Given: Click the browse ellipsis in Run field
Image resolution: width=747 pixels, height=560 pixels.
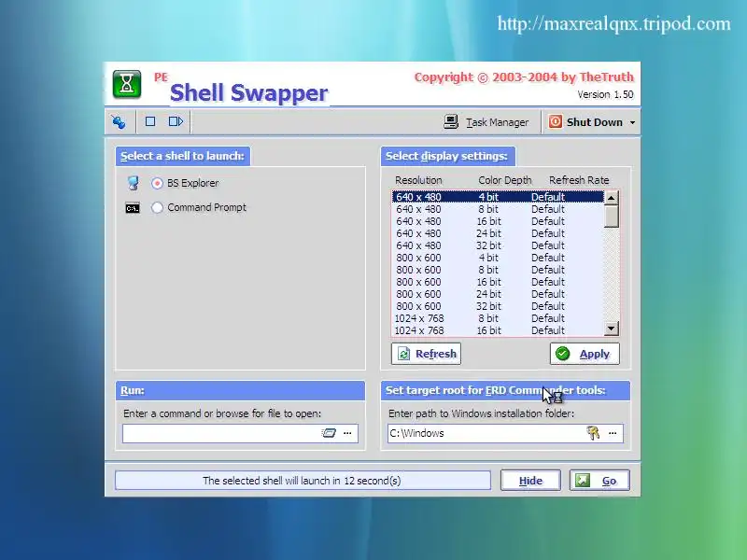Looking at the screenshot, I should coord(347,433).
